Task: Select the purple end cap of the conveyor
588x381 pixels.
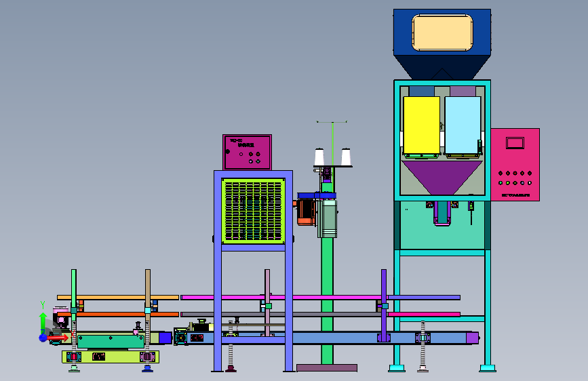Action: 472,338
